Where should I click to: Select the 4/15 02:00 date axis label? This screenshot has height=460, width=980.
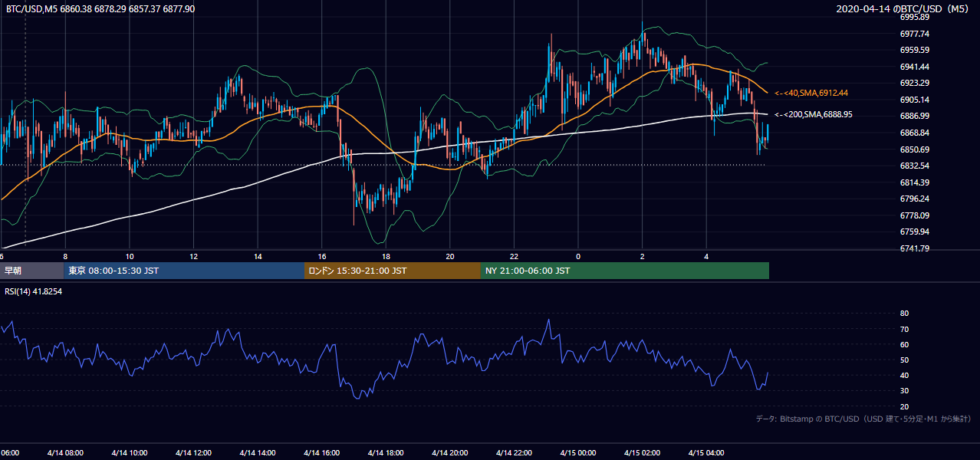point(642,453)
